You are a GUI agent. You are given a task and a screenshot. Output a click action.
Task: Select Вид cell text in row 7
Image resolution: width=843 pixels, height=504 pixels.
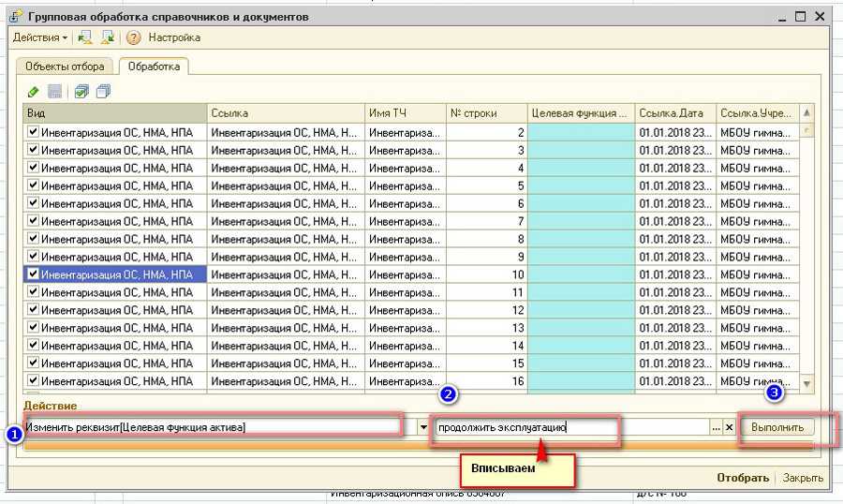click(117, 221)
